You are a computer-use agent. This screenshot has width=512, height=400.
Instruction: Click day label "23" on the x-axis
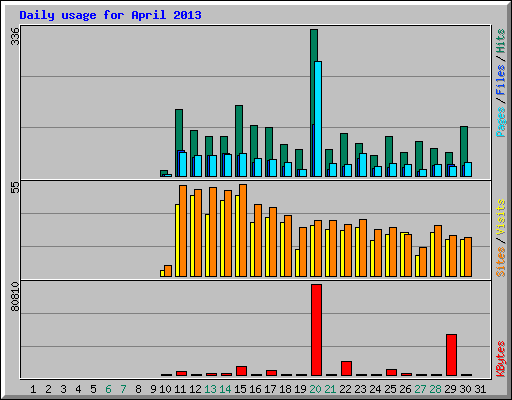(x=360, y=389)
